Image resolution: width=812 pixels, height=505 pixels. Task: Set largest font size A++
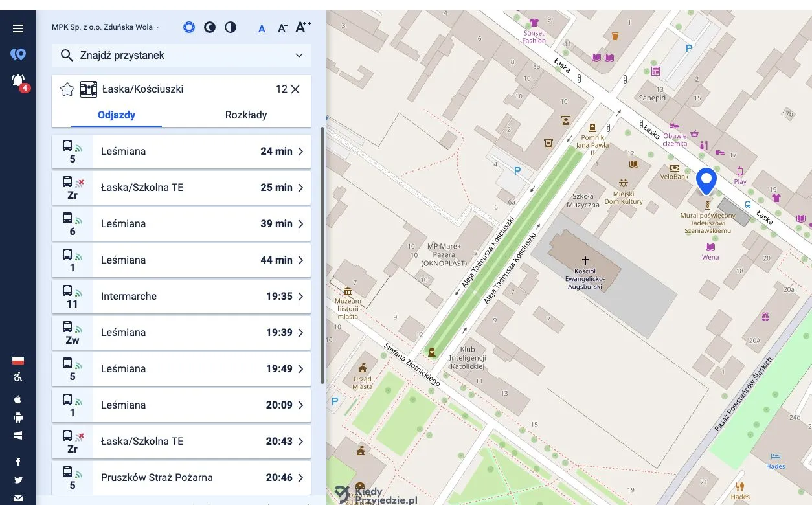302,27
